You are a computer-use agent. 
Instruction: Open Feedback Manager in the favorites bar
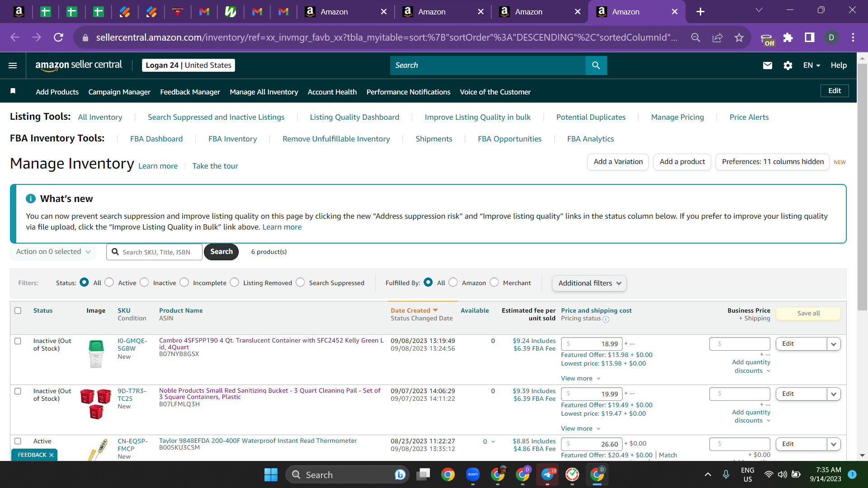pos(190,92)
